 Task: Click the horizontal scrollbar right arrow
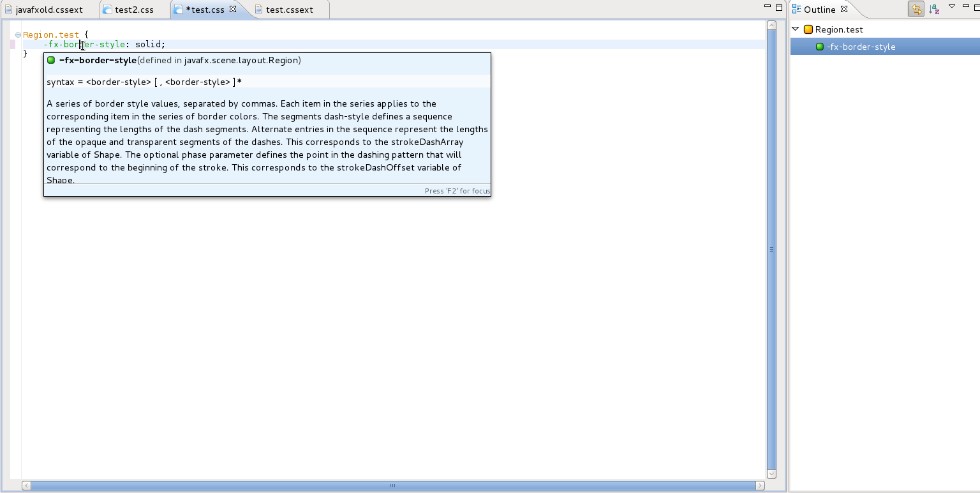[760, 485]
